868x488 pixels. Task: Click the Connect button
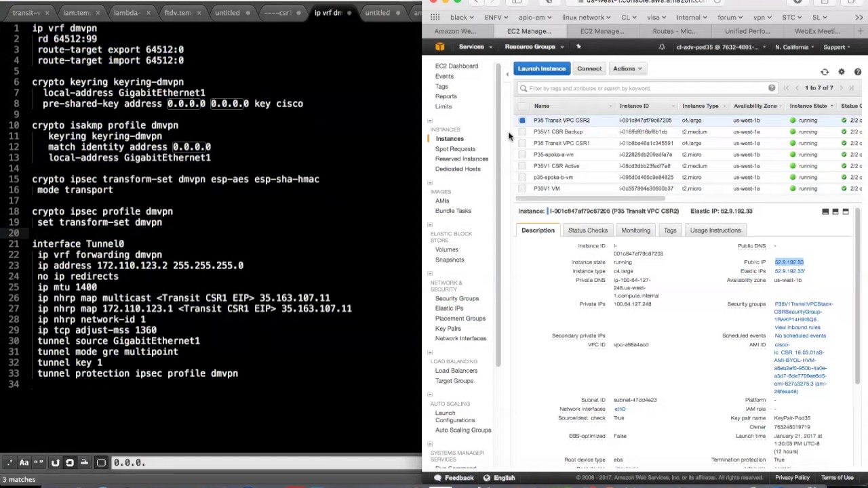[589, 68]
